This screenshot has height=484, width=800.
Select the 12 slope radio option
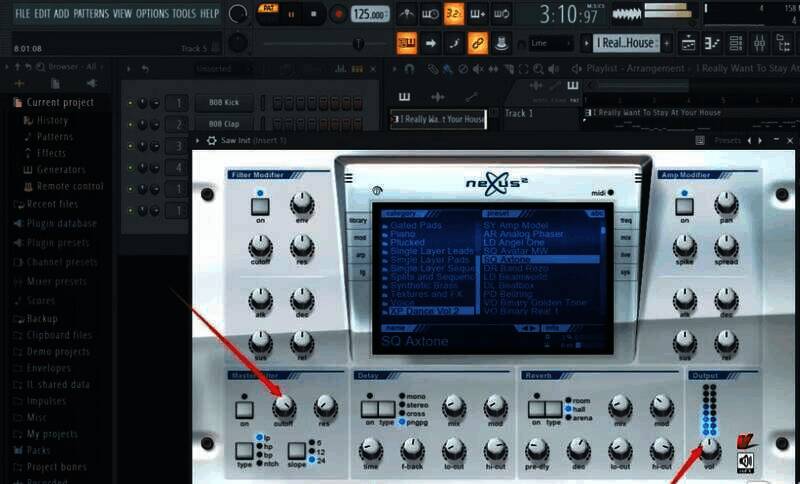click(311, 451)
